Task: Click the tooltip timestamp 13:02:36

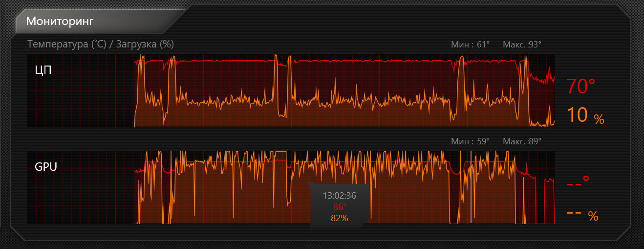Action: (339, 196)
